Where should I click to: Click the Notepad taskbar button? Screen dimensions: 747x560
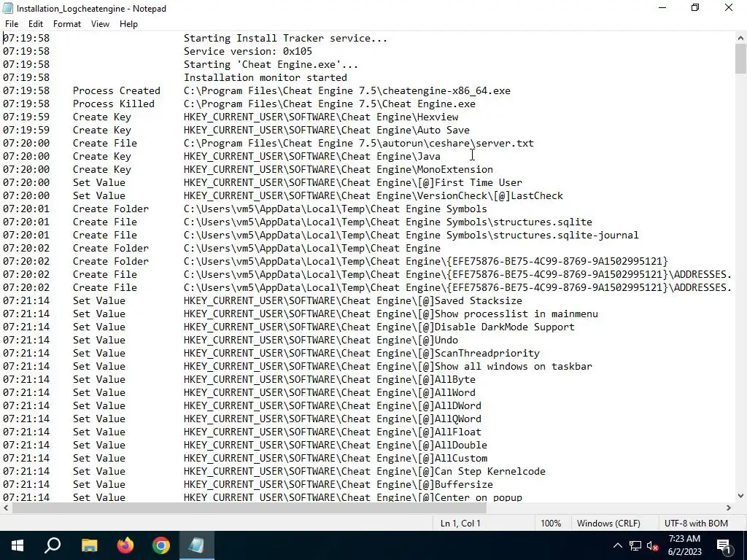[197, 545]
